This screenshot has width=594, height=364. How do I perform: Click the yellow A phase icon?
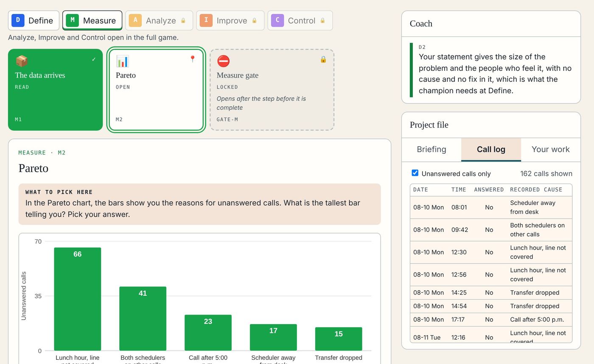pos(135,20)
